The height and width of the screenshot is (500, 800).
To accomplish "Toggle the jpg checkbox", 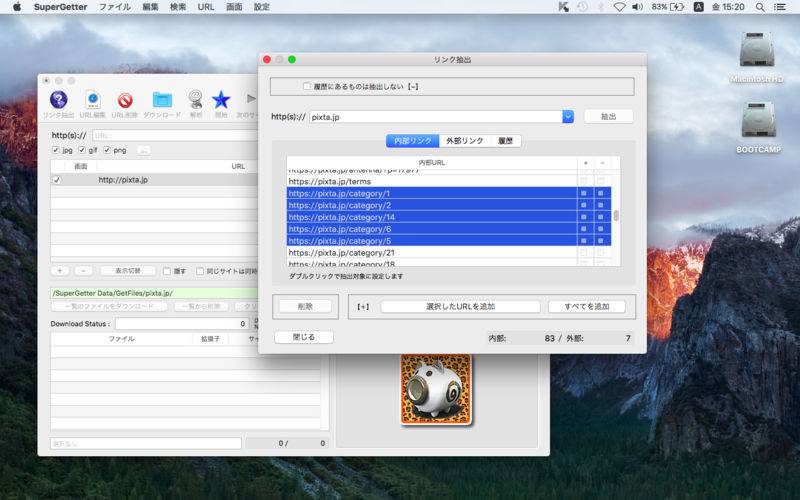I will tap(56, 150).
